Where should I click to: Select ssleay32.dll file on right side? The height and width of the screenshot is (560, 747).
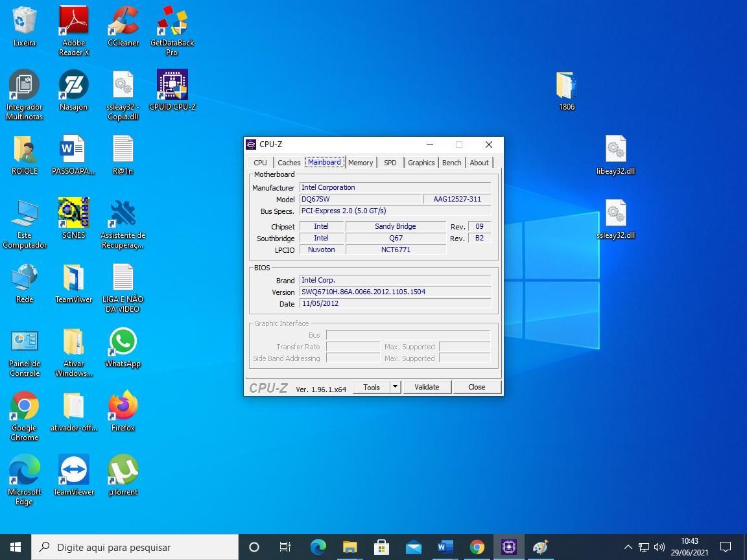[x=615, y=218]
